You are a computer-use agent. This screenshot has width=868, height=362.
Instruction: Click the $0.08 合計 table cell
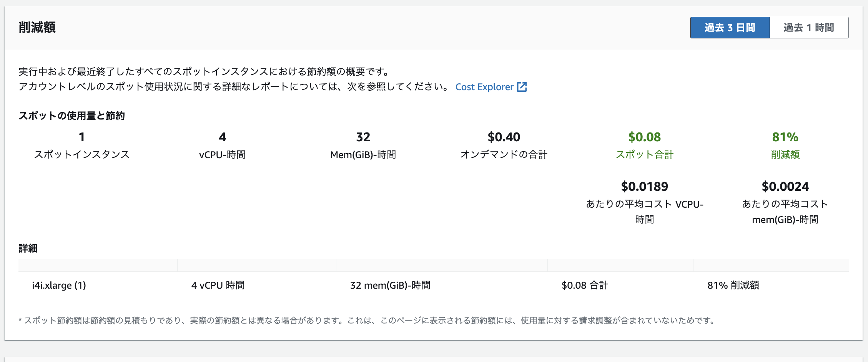click(x=585, y=285)
